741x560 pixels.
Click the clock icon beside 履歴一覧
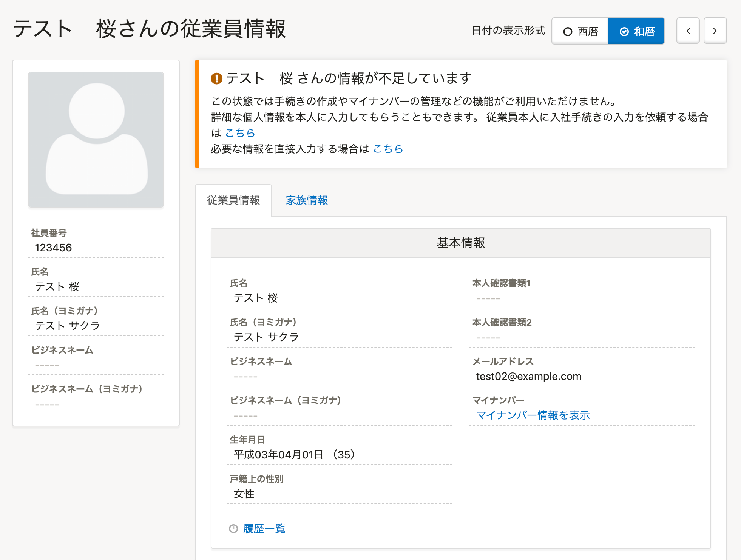tap(233, 529)
